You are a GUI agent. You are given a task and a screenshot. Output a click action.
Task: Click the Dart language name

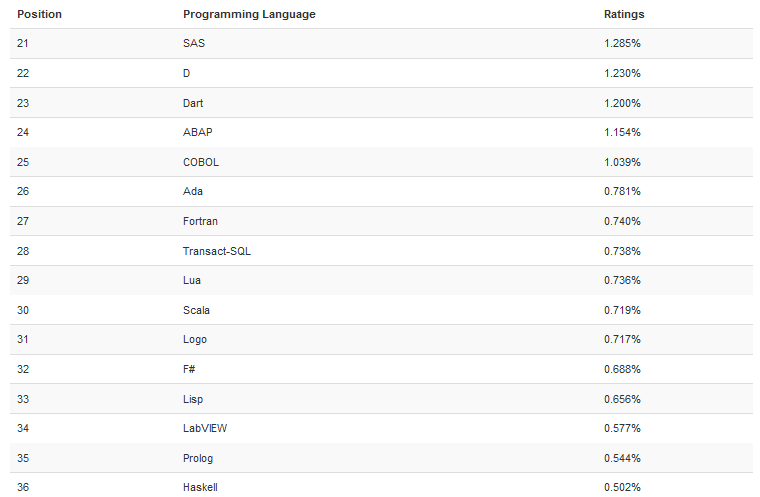click(193, 103)
